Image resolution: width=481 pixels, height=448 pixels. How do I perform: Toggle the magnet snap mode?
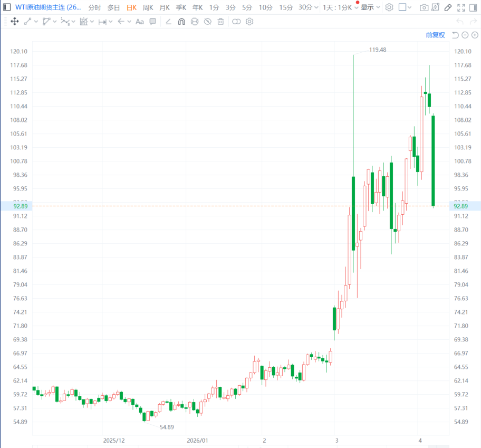pos(181,22)
